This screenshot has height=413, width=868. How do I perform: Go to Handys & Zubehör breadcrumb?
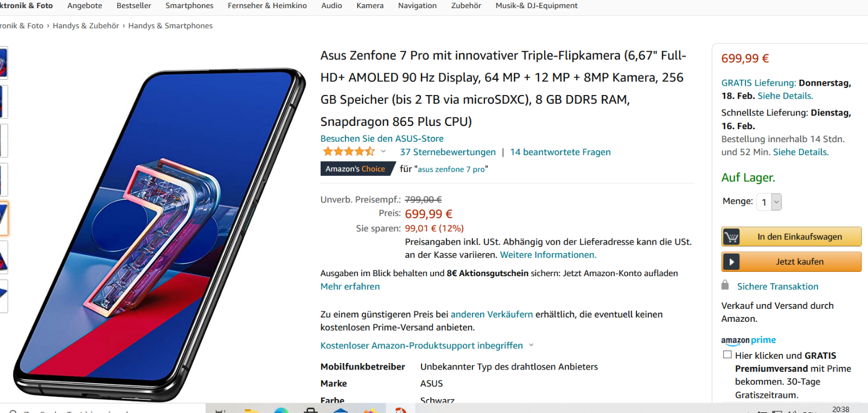[86, 26]
